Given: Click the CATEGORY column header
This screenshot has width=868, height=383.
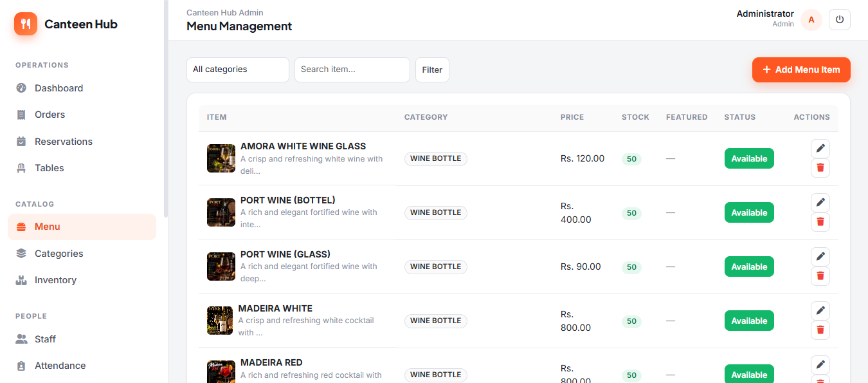Looking at the screenshot, I should 426,117.
